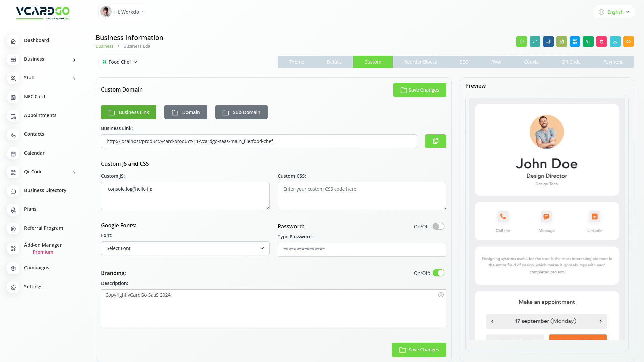644x362 pixels.
Task: Click the pink trash delete icon
Action: coord(601,42)
